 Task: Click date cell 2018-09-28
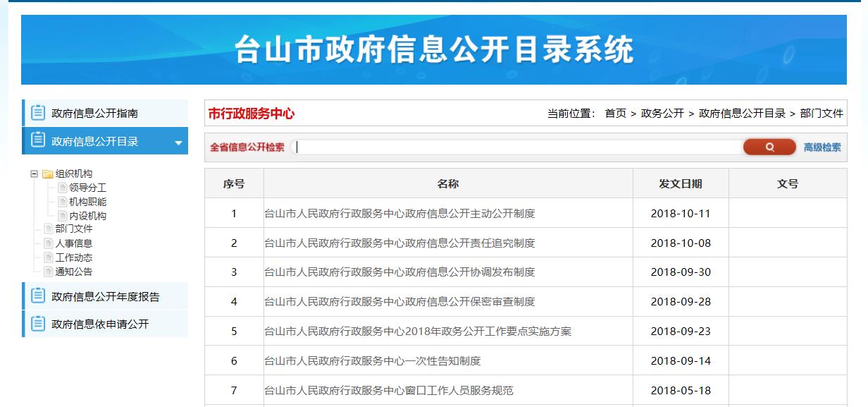pyautogui.click(x=681, y=301)
